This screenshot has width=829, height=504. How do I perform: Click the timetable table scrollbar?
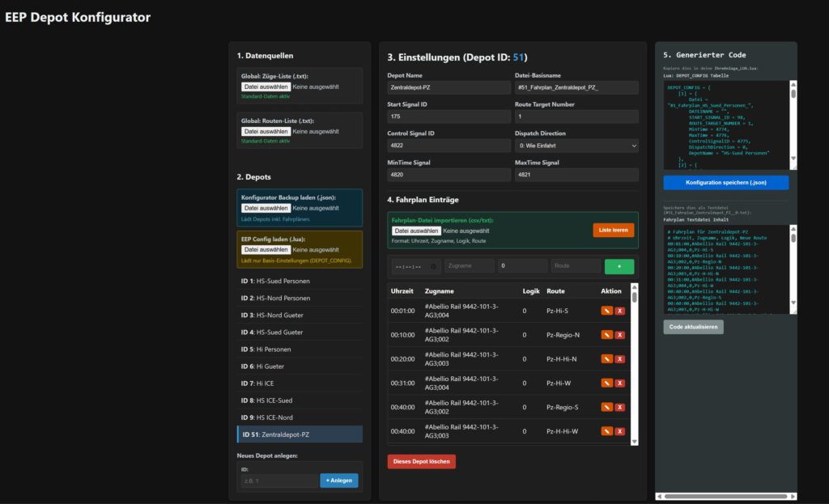click(x=634, y=364)
